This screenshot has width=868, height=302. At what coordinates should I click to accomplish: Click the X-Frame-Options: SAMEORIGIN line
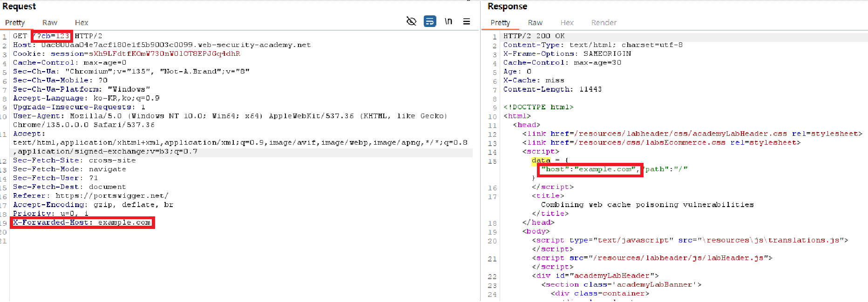tap(567, 54)
